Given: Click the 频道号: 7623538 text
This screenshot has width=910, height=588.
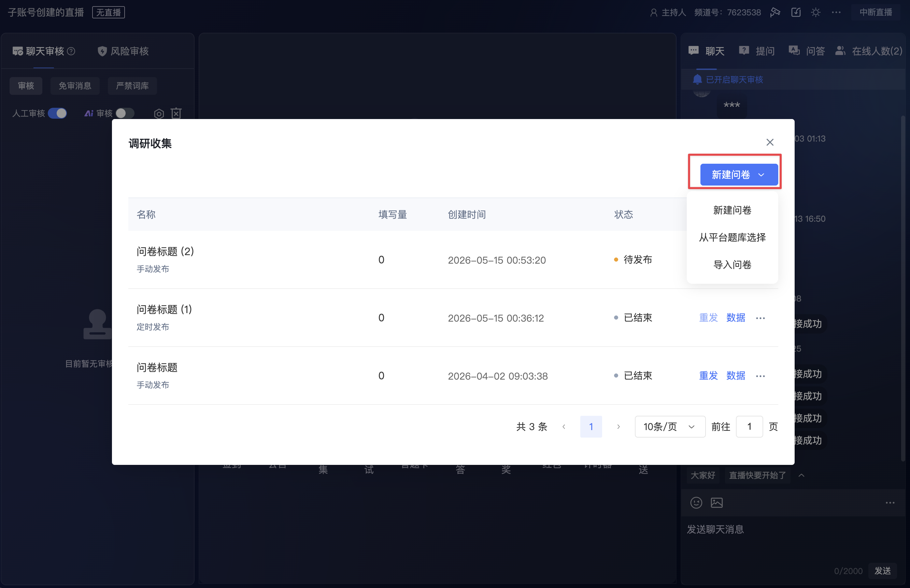Looking at the screenshot, I should (727, 13).
